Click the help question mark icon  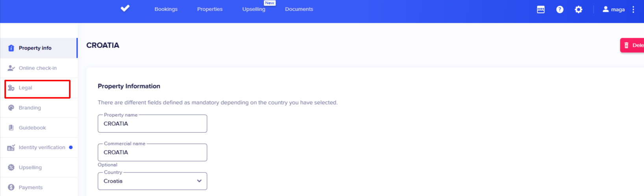pyautogui.click(x=559, y=9)
